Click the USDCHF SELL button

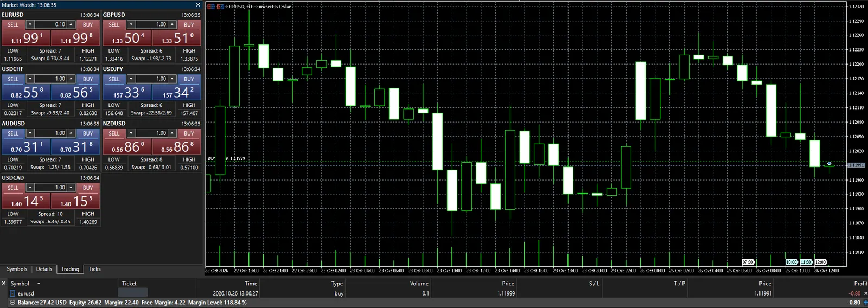coord(13,79)
